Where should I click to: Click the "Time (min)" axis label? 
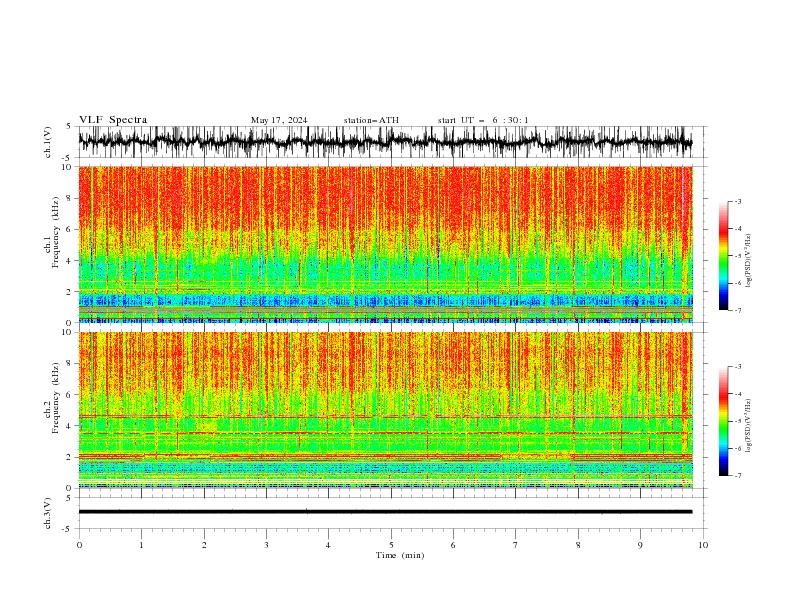tap(400, 555)
